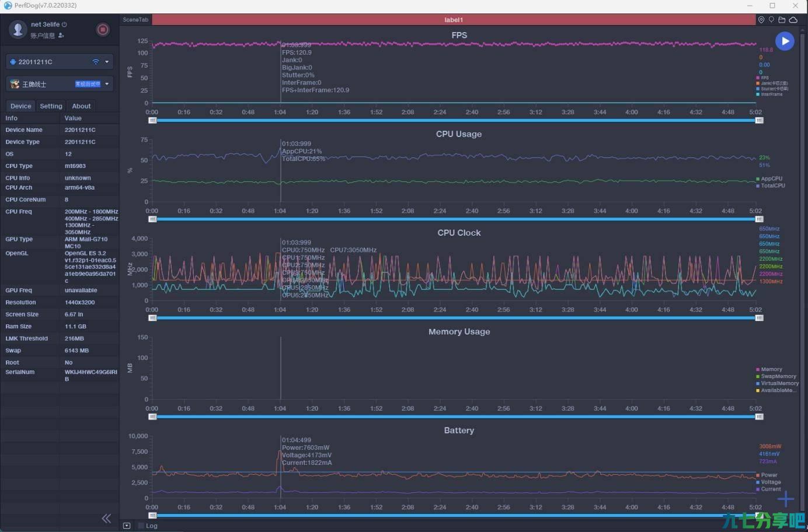Collapse left panel with double chevron icon
This screenshot has width=808, height=532.
[106, 518]
